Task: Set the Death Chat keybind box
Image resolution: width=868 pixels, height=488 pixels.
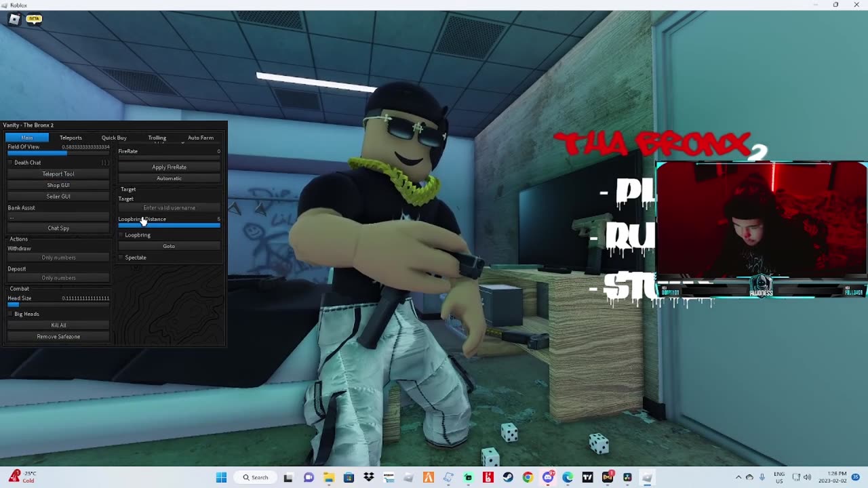Action: (x=105, y=163)
